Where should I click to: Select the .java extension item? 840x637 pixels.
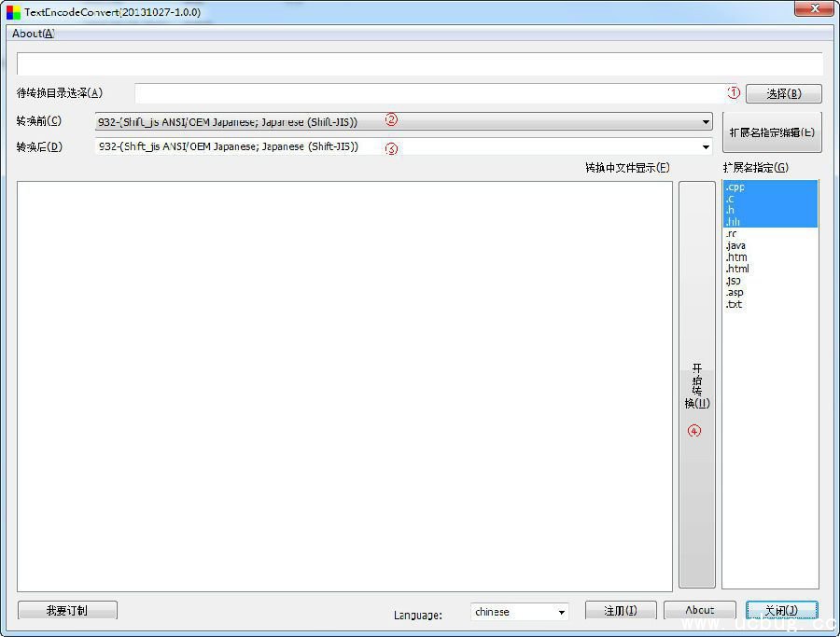point(735,246)
